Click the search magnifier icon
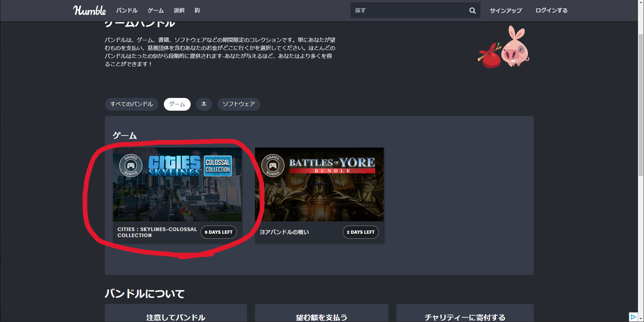 (472, 10)
